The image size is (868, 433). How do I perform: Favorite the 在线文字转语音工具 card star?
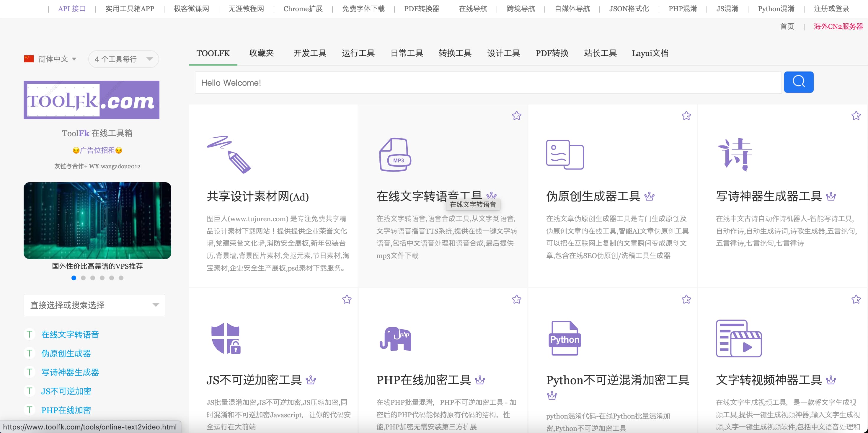516,116
